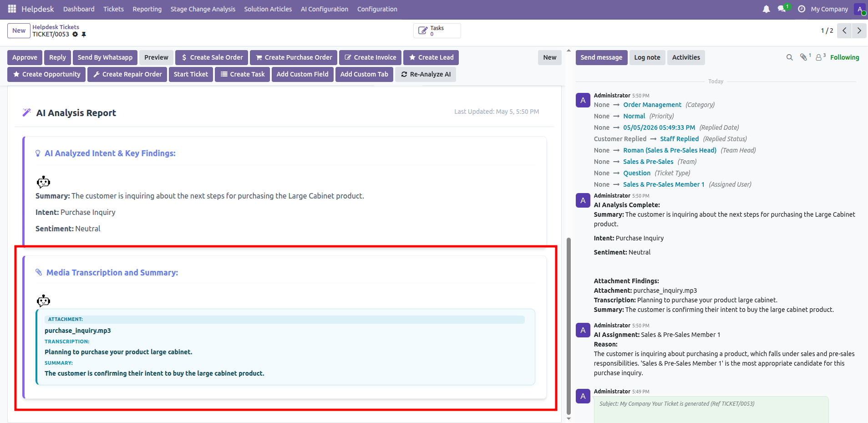The image size is (868, 423).
Task: Click the Media Transcription and Summary heading
Action: [112, 273]
